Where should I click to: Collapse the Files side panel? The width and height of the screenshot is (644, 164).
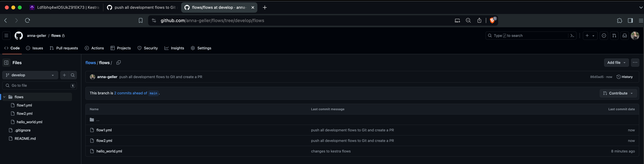pyautogui.click(x=6, y=63)
